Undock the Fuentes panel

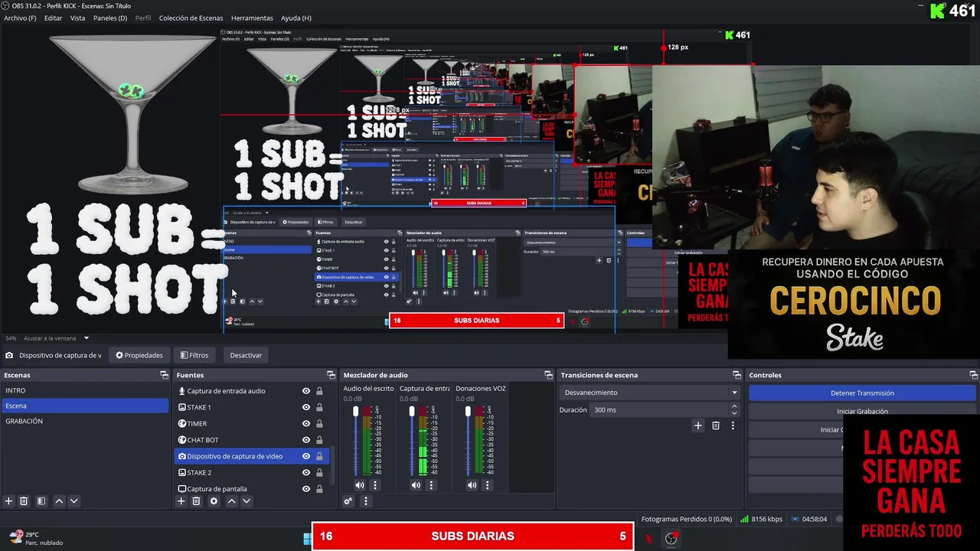[x=331, y=375]
